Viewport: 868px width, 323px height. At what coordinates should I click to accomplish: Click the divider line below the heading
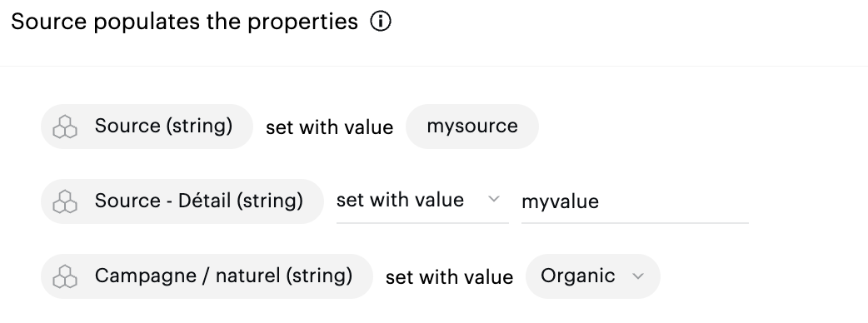[434, 67]
